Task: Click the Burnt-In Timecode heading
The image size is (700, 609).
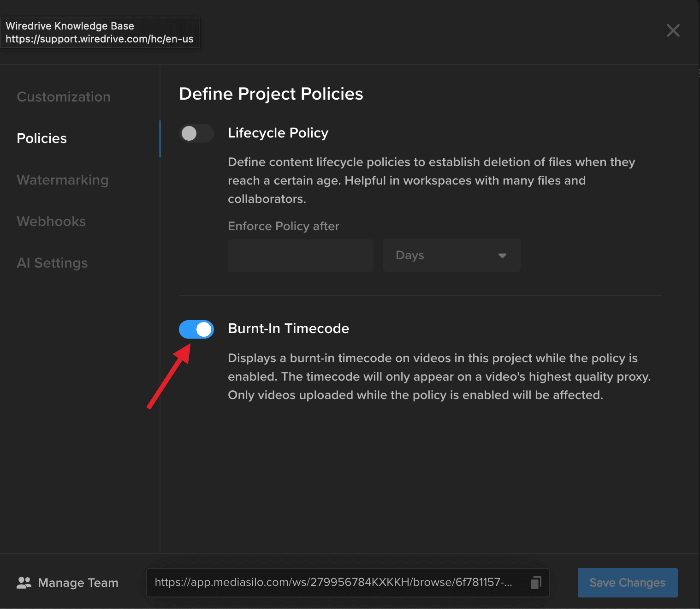Action: [x=289, y=328]
